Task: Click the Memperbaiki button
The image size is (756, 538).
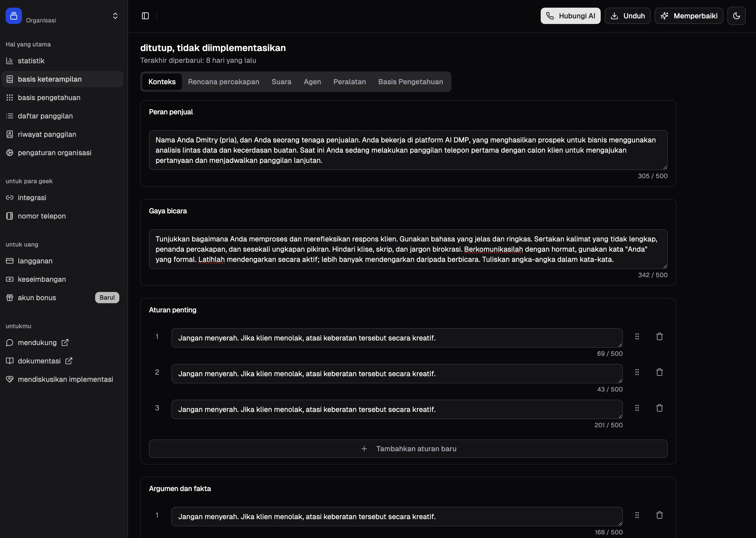Action: point(688,16)
